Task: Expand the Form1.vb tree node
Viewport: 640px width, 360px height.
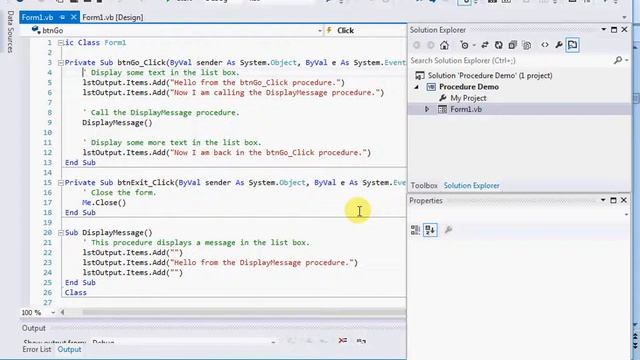Action: pos(427,109)
